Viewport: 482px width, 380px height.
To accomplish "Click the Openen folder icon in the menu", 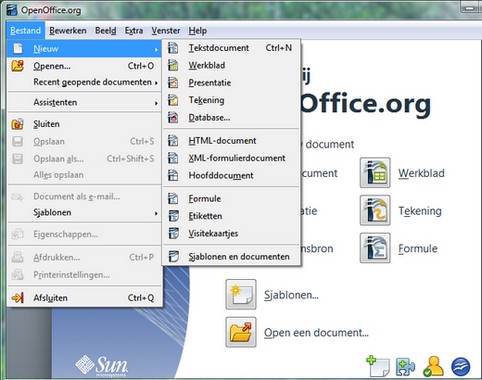I will point(18,66).
